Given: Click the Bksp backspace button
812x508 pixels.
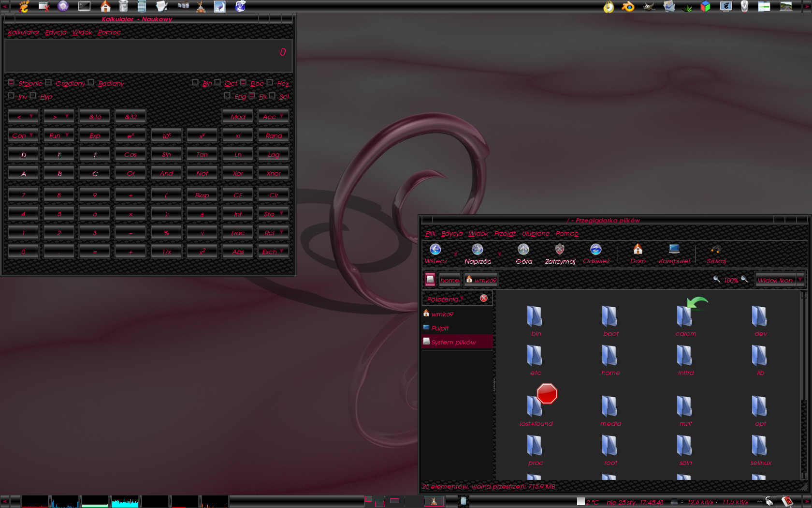Looking at the screenshot, I should coord(202,195).
